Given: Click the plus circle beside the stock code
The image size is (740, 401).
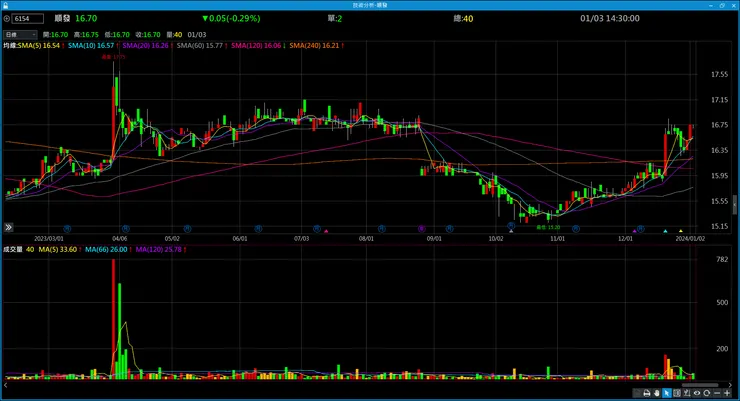Looking at the screenshot, I should coord(7,19).
